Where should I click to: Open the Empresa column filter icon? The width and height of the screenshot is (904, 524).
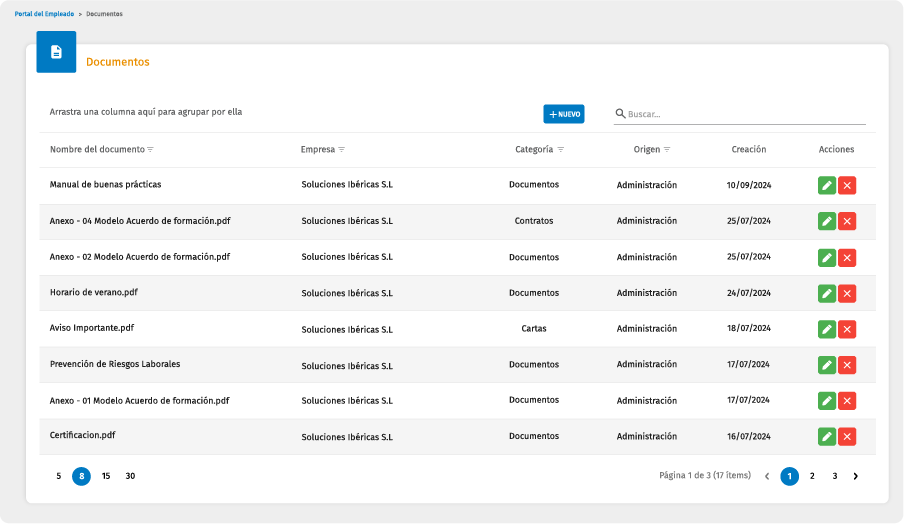(x=341, y=150)
